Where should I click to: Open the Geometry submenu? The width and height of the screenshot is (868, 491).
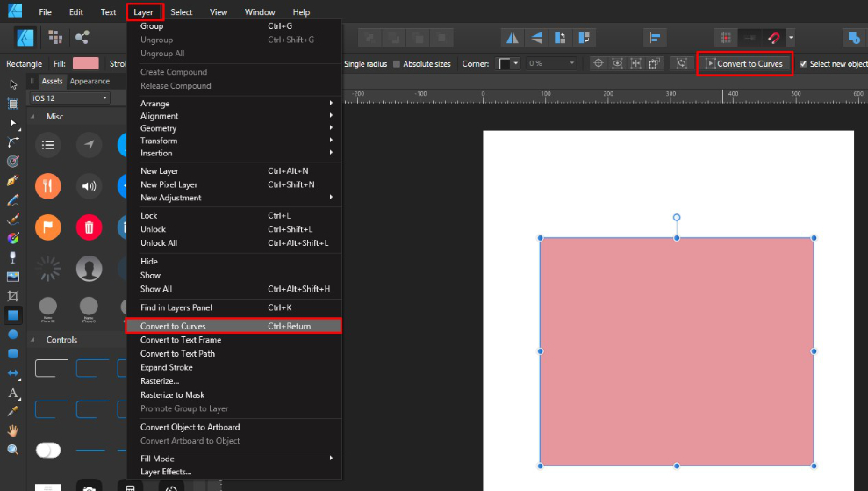click(x=234, y=128)
